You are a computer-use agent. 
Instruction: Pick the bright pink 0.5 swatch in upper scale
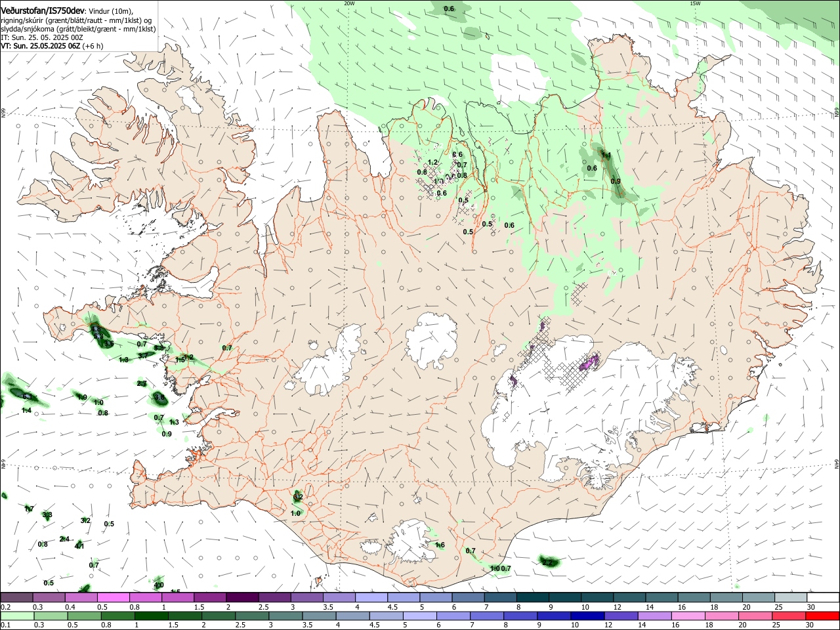pyautogui.click(x=113, y=597)
